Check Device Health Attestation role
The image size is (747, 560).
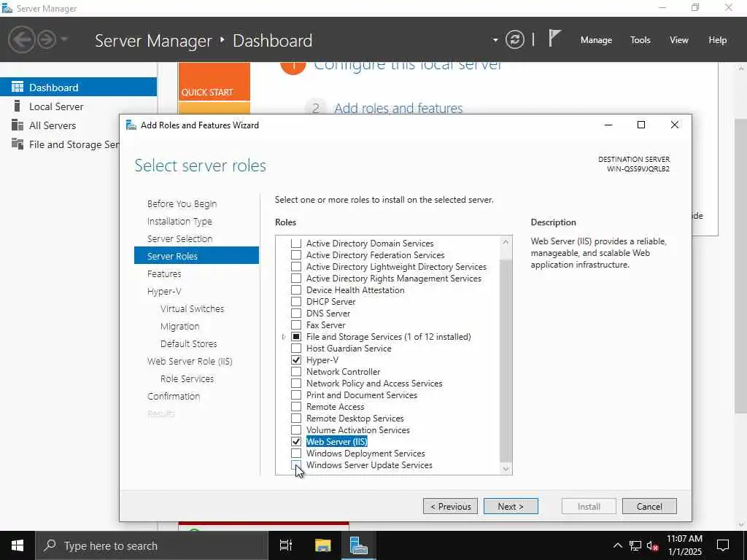[x=296, y=290]
